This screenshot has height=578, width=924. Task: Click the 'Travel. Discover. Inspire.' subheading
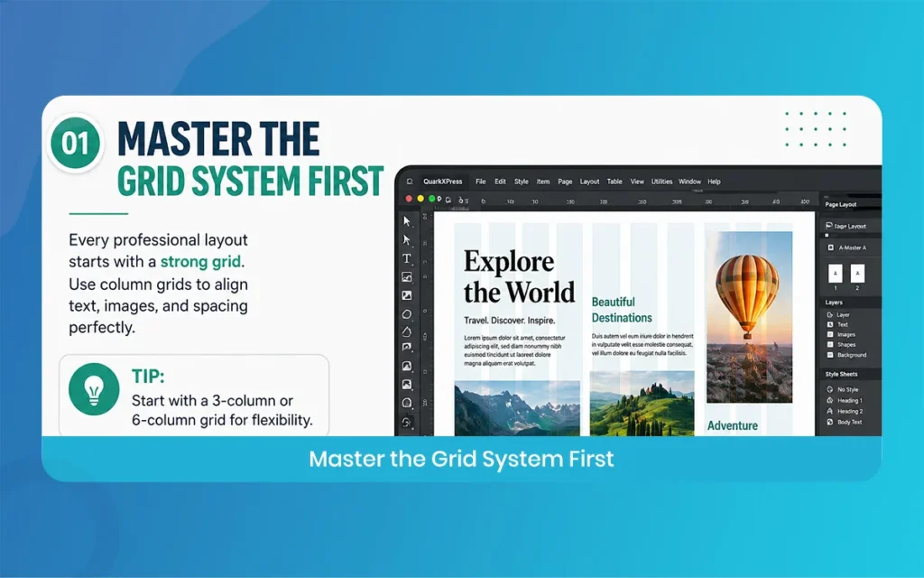click(x=509, y=321)
